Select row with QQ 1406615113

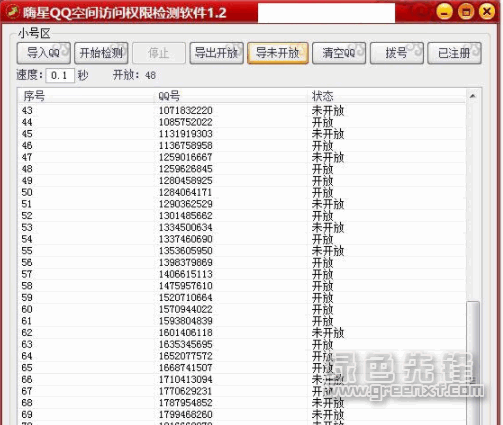(242, 274)
